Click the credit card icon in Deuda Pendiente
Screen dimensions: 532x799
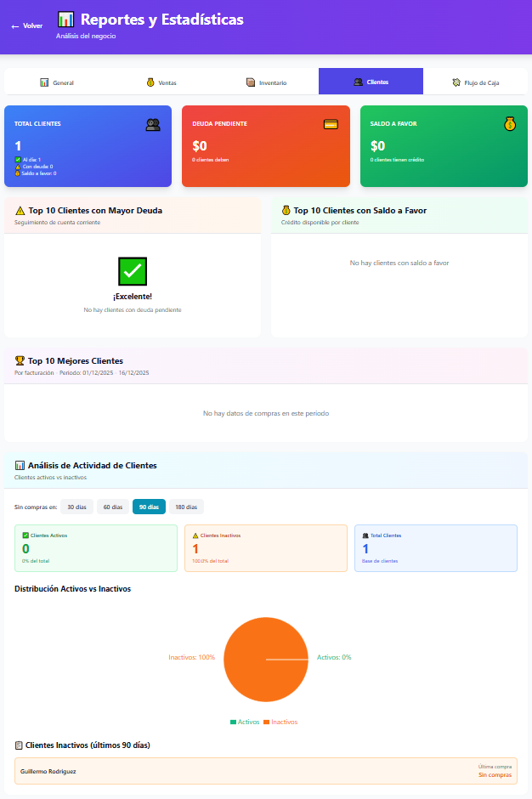(x=331, y=124)
